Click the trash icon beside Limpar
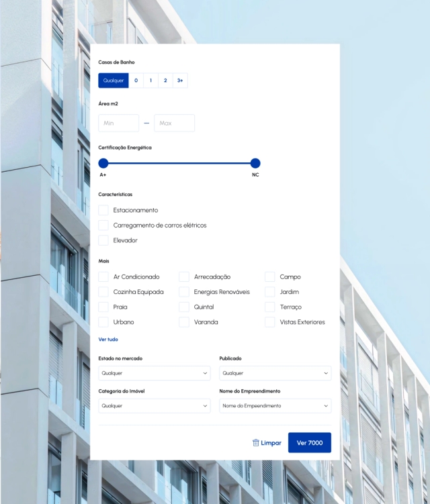Viewport: 430px width, 504px height. coord(255,443)
